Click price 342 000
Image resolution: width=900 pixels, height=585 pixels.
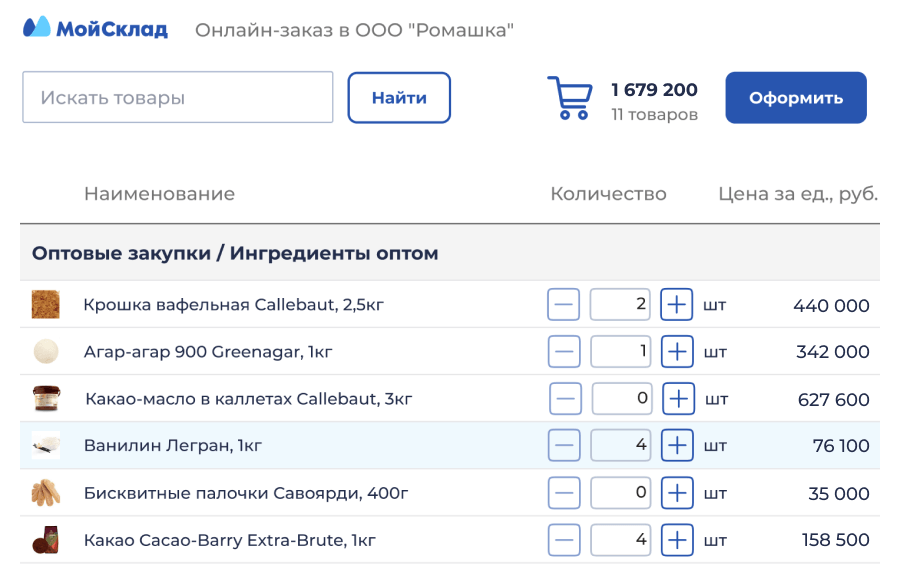tap(832, 351)
